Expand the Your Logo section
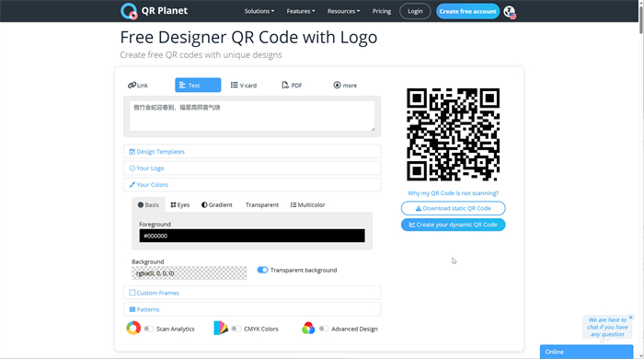 point(252,168)
